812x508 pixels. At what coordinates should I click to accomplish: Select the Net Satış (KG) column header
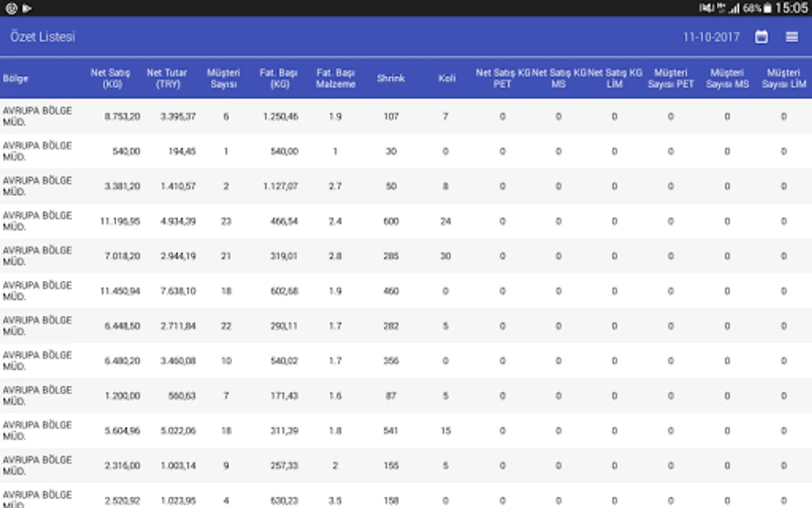point(111,78)
